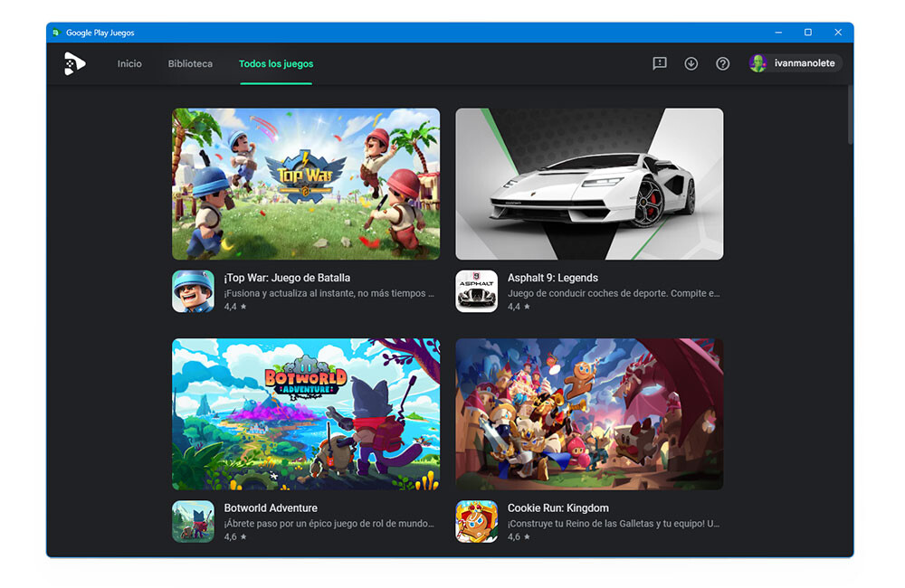Select the Todos los juegos tab
Screen dimensions: 905x588
click(x=276, y=63)
